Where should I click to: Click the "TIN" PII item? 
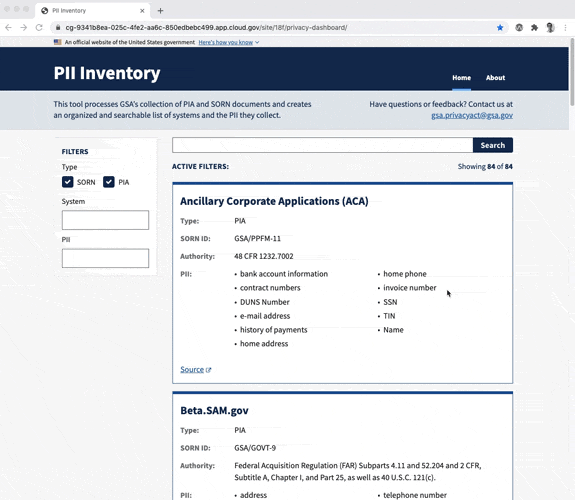[x=389, y=316]
